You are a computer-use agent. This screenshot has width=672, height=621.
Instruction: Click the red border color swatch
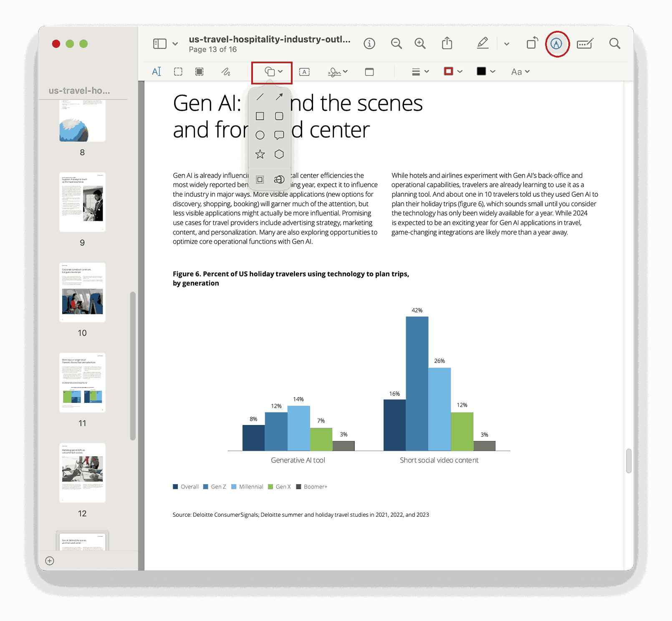point(448,71)
